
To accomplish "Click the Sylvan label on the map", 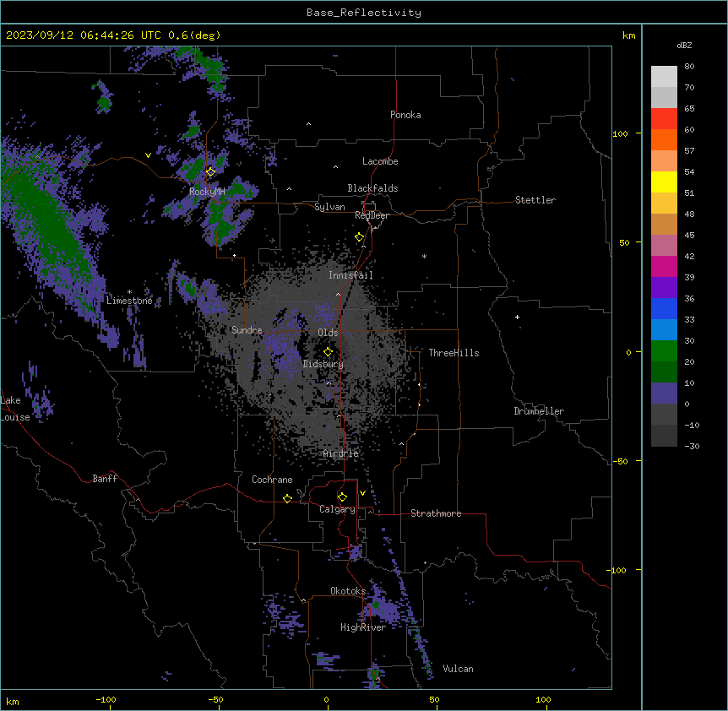I will point(329,207).
